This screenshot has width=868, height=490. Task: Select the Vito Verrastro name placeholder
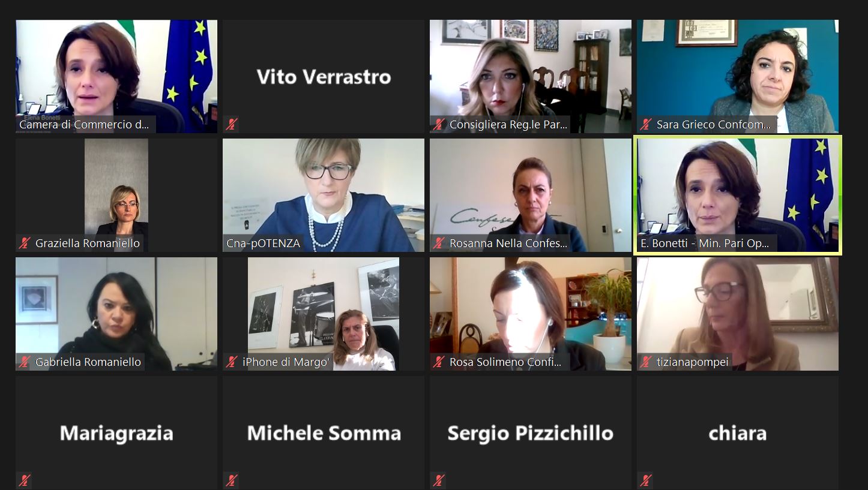click(324, 77)
